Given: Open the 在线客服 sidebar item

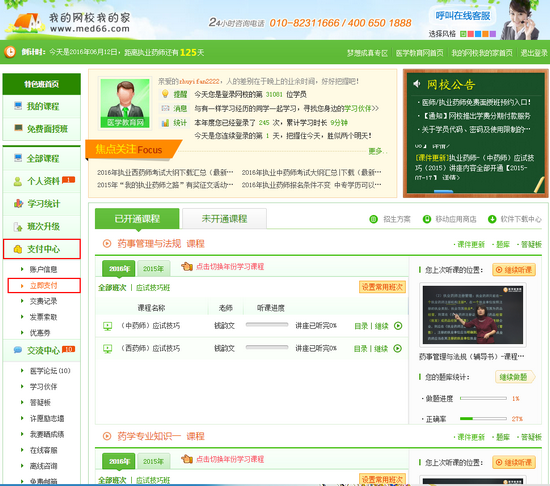Looking at the screenshot, I should (x=43, y=450).
